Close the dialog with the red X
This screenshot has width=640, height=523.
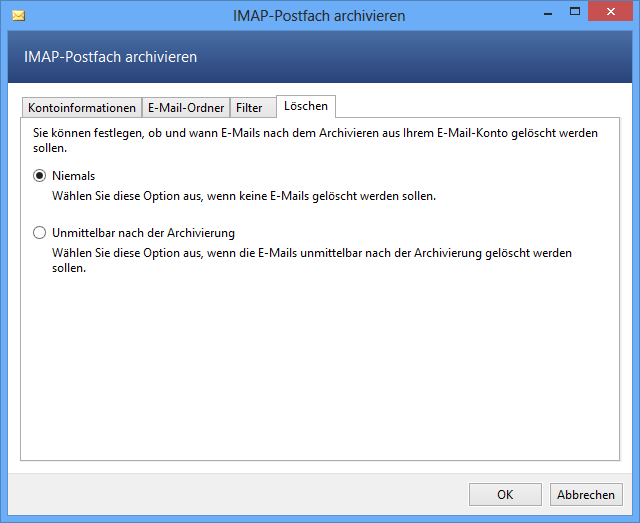click(610, 11)
